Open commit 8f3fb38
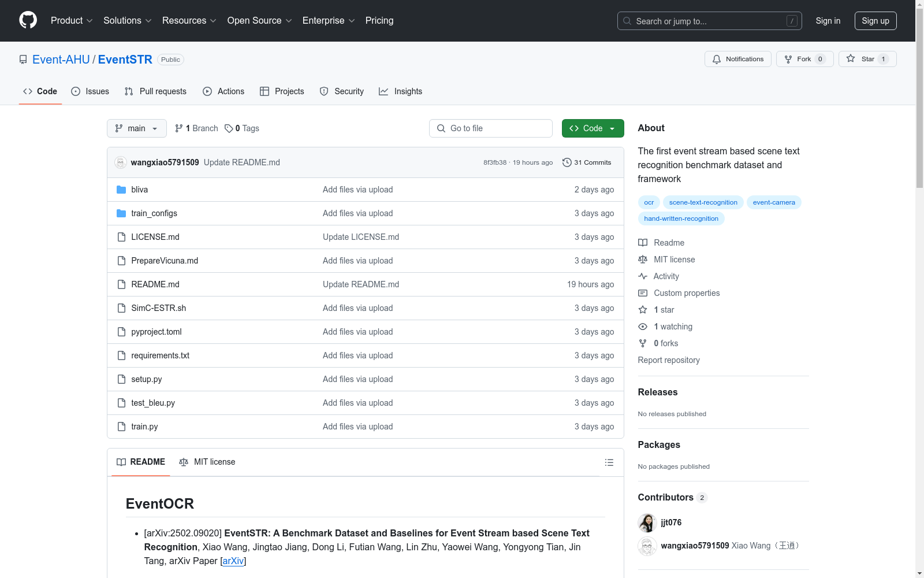Screen dimensions: 924x578 click(495, 162)
